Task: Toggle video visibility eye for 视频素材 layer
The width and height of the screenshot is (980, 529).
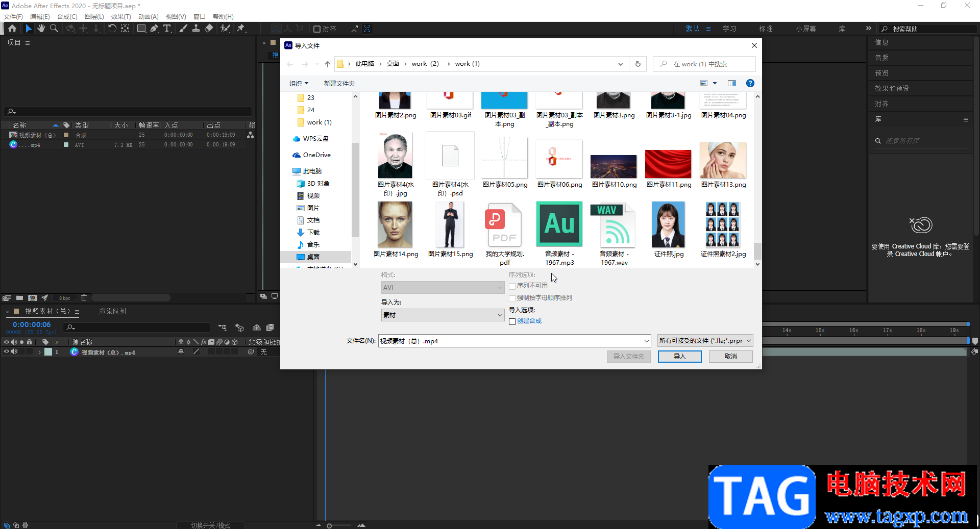Action: [7, 352]
